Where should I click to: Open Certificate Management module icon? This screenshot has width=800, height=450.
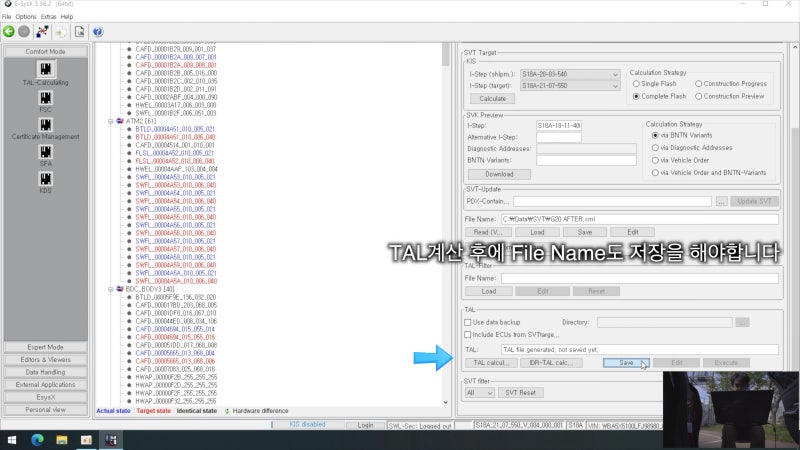click(x=45, y=125)
